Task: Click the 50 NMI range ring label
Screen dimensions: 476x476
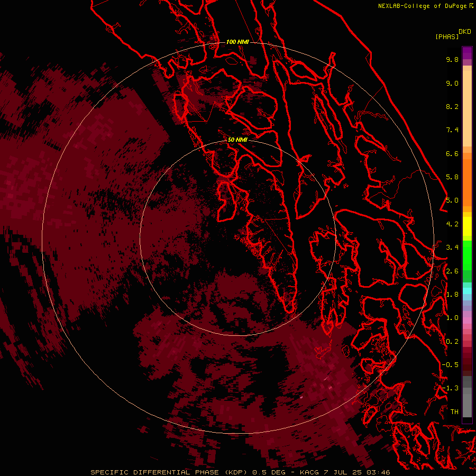Action: [237, 140]
